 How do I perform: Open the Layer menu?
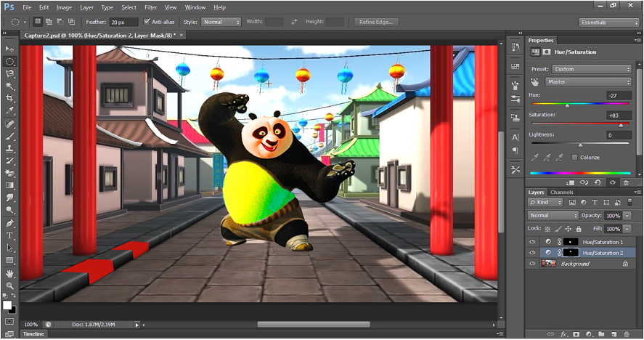(x=86, y=7)
